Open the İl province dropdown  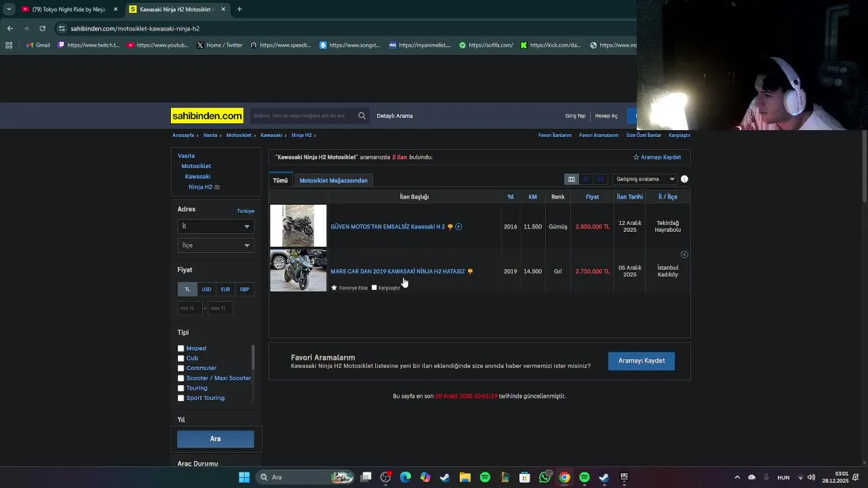pos(216,226)
